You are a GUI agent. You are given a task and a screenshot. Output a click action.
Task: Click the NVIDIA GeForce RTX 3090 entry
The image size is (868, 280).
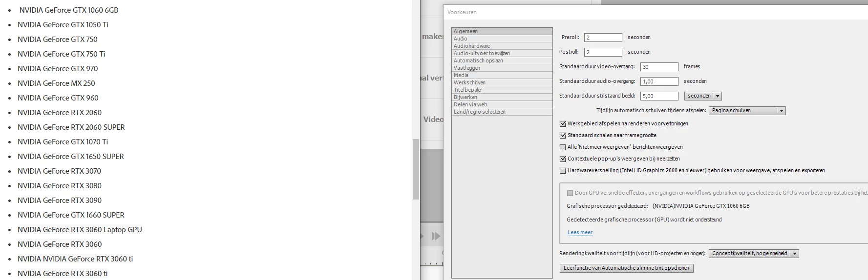tap(60, 200)
